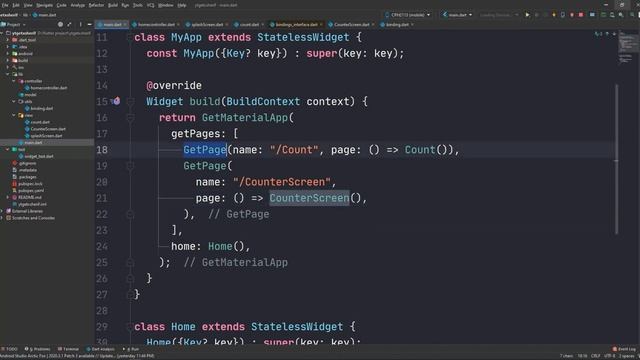The width and height of the screenshot is (640, 360).
Task: Collapse the lib folder in the project tree
Action: pyautogui.click(x=8, y=74)
